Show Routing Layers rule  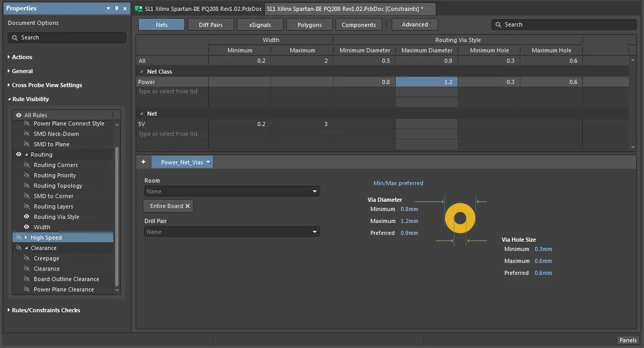coord(27,206)
